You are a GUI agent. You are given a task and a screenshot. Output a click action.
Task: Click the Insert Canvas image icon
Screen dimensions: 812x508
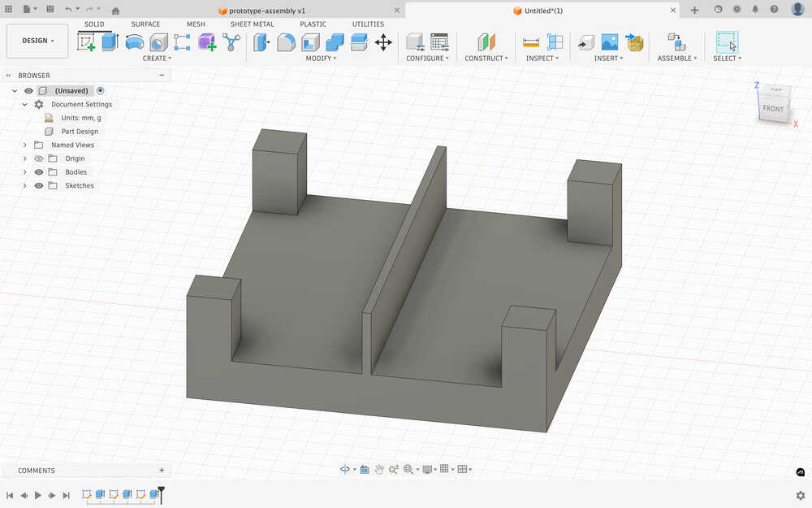(609, 42)
